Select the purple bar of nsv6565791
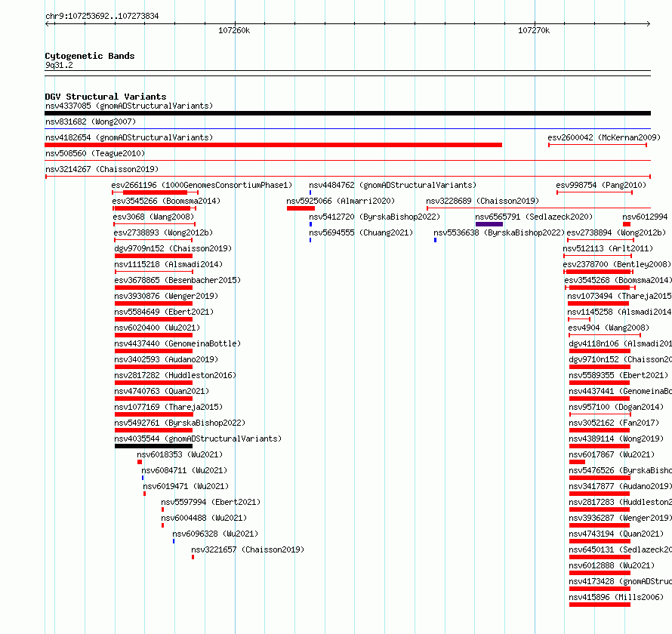672x634 pixels. pyautogui.click(x=489, y=224)
